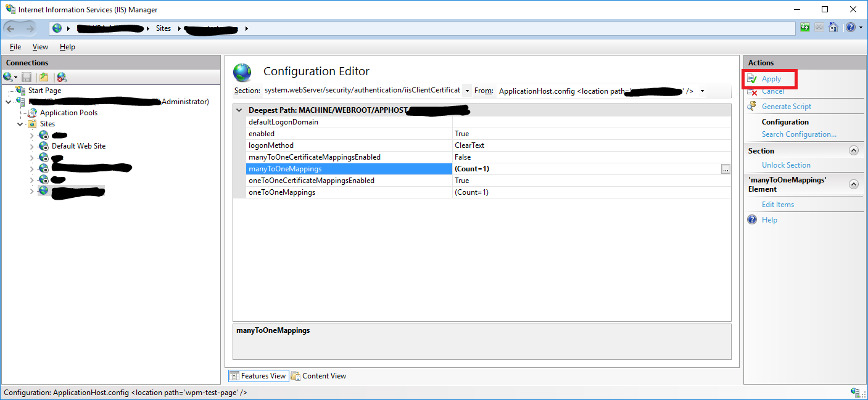Click False value of manyToOneCertificateMappingsEnabled

coord(463,157)
